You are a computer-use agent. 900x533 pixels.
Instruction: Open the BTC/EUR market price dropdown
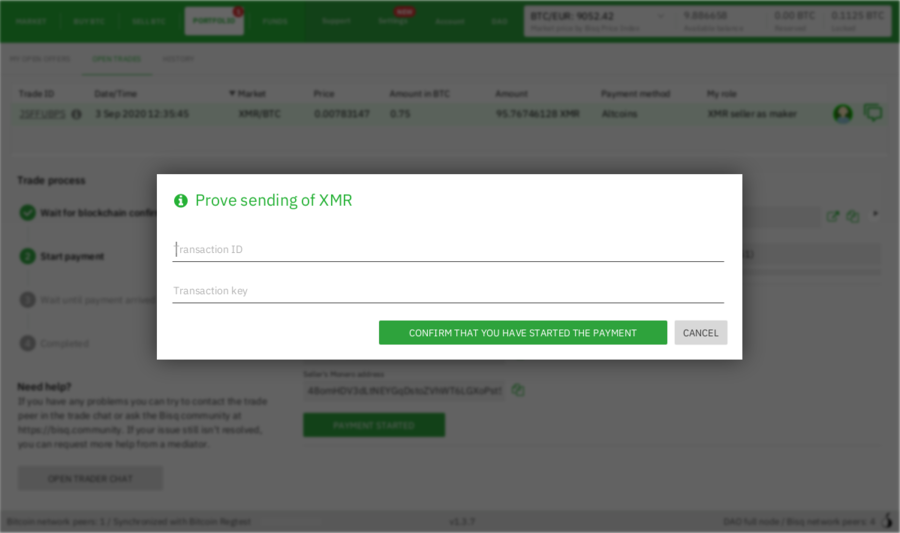661,16
